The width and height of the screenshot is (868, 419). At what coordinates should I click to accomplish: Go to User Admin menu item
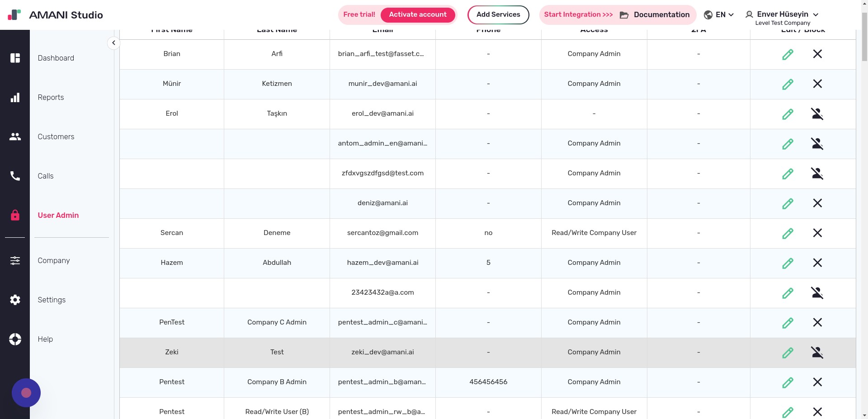click(x=58, y=215)
